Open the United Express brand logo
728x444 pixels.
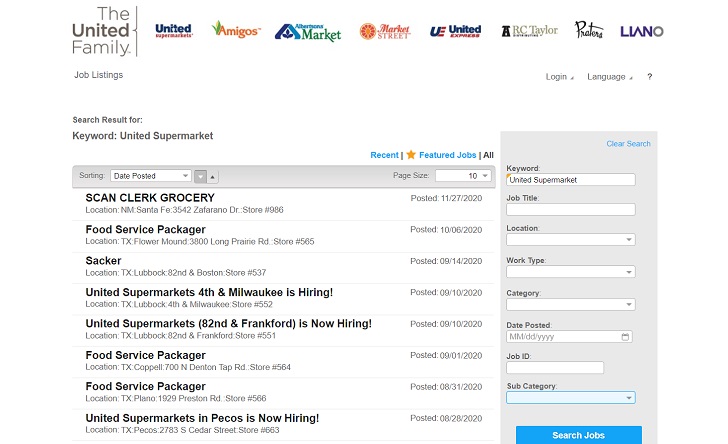(x=455, y=31)
